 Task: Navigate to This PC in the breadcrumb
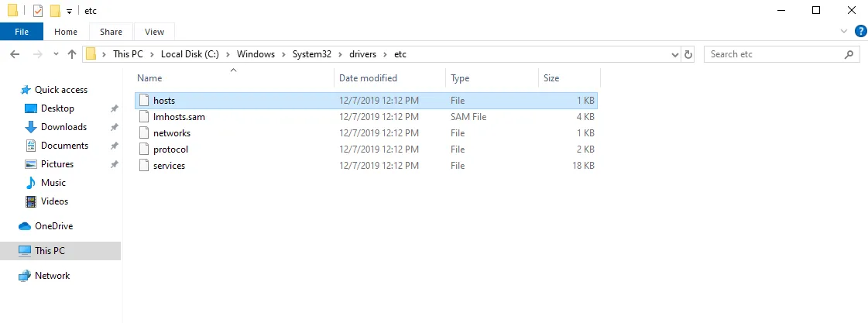[128, 54]
